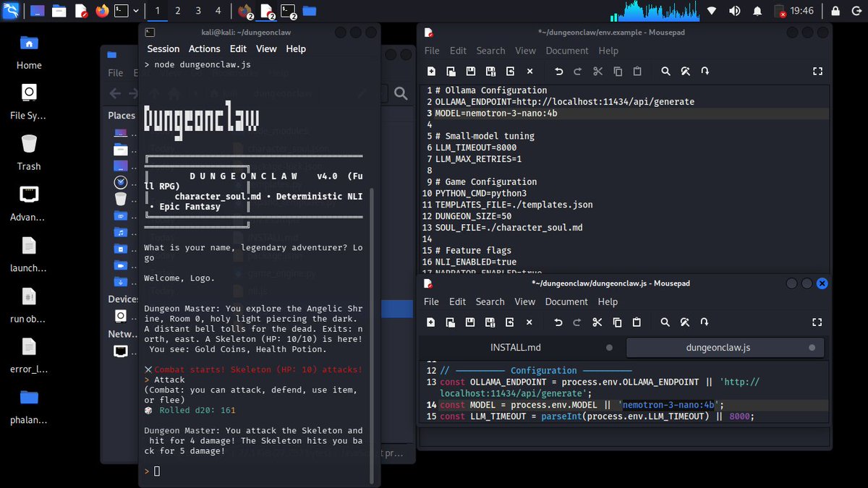Open View menu in dungeonclaw.js Mousepad

point(525,301)
